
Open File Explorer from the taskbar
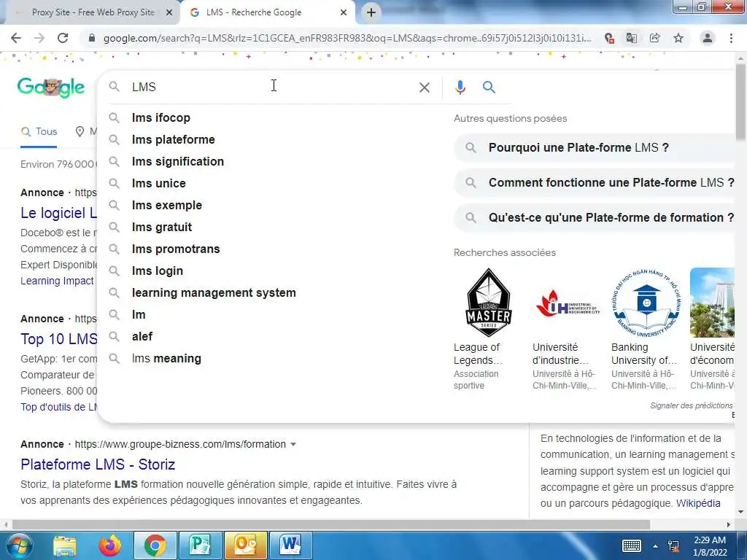pyautogui.click(x=65, y=545)
